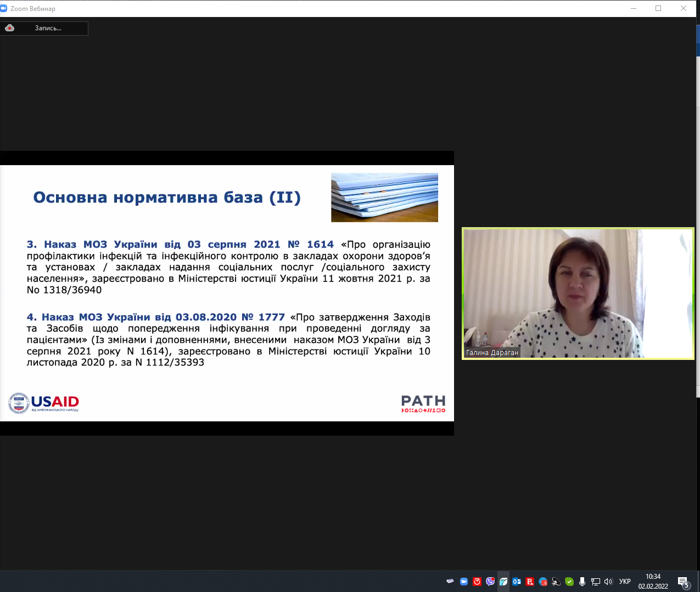Click the PATH logo on the slide
Screen dimensions: 700x592
click(x=423, y=403)
